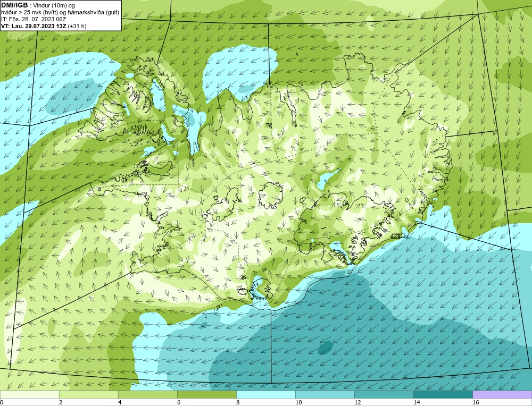Click the legend scale number 4
Screen dimensions: 532x406
(120, 402)
